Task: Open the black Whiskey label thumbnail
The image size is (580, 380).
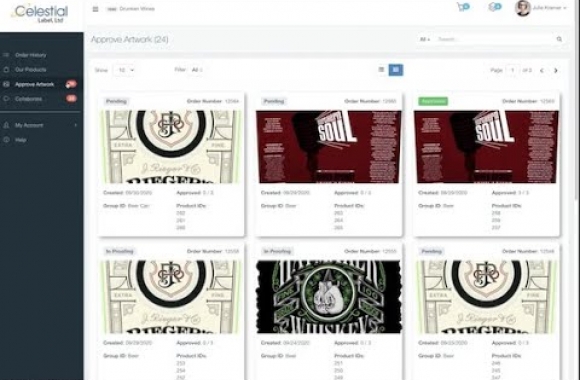Action: pos(328,297)
